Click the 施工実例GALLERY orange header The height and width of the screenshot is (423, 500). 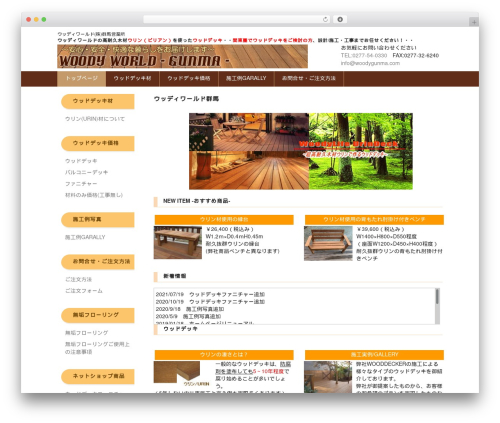click(374, 355)
